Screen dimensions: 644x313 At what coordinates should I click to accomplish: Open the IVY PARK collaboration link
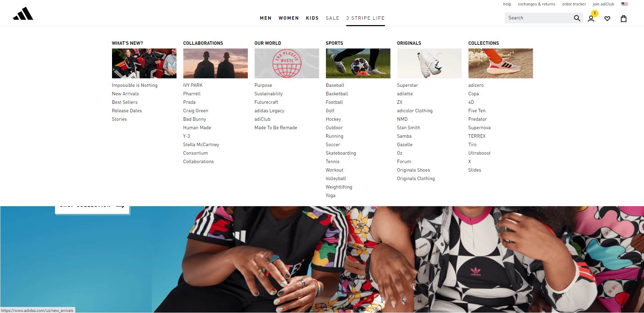193,85
